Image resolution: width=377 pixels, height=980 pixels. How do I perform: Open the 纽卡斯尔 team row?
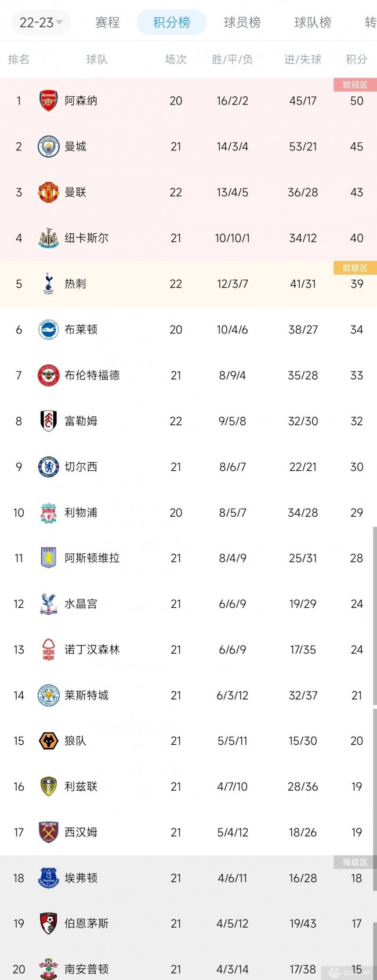(x=188, y=238)
